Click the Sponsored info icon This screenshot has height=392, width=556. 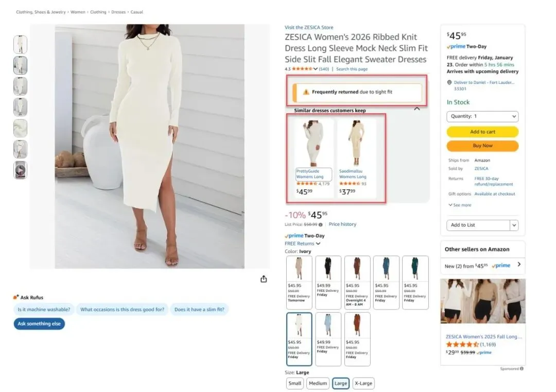tap(522, 369)
